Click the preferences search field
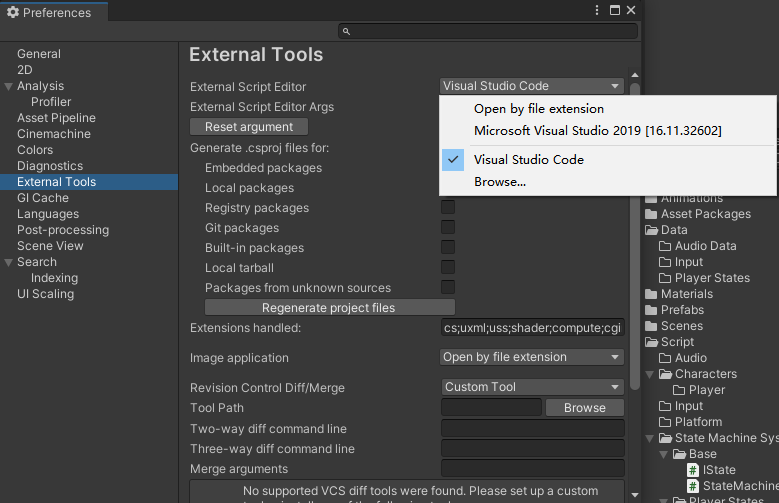Image resolution: width=779 pixels, height=503 pixels. [x=488, y=31]
